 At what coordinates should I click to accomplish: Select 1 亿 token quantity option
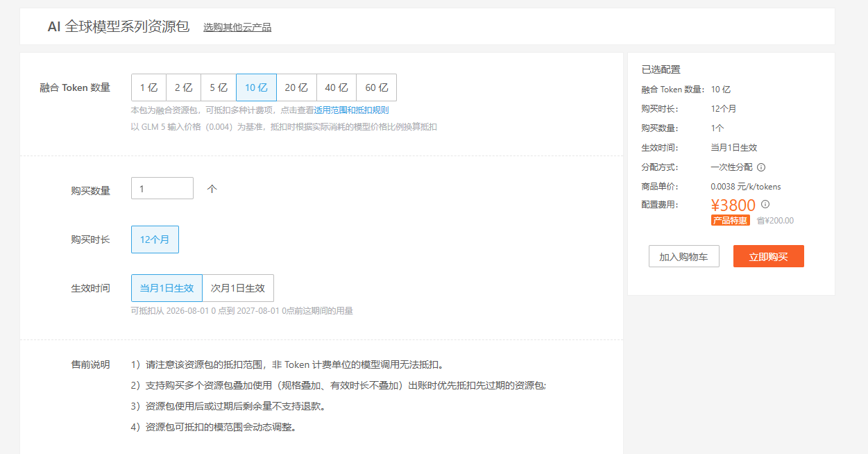click(148, 87)
